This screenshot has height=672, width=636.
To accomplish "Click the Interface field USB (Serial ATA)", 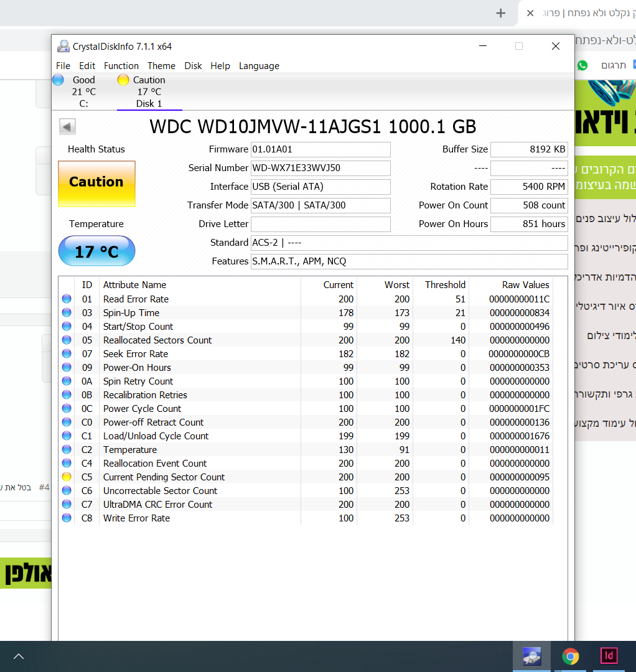I will [320, 187].
